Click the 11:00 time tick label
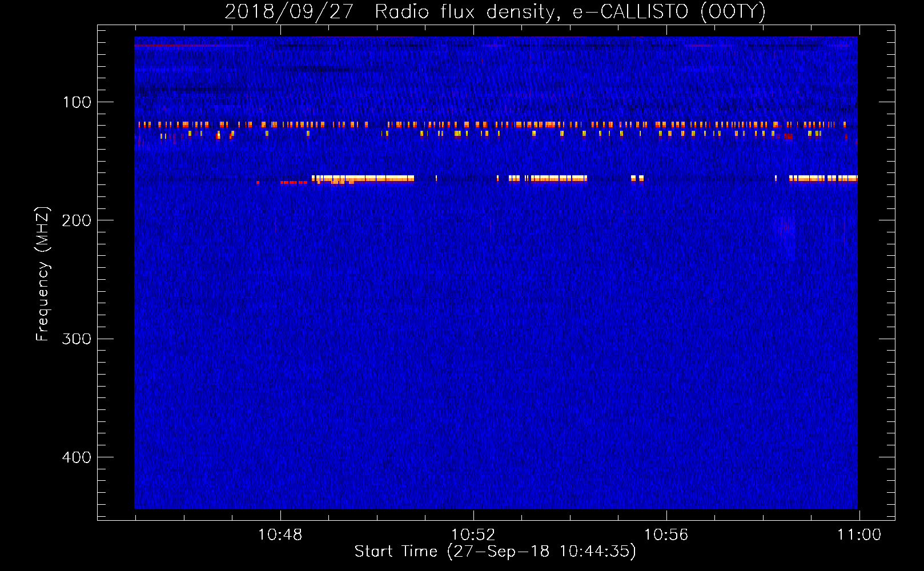924x571 pixels. coord(859,535)
